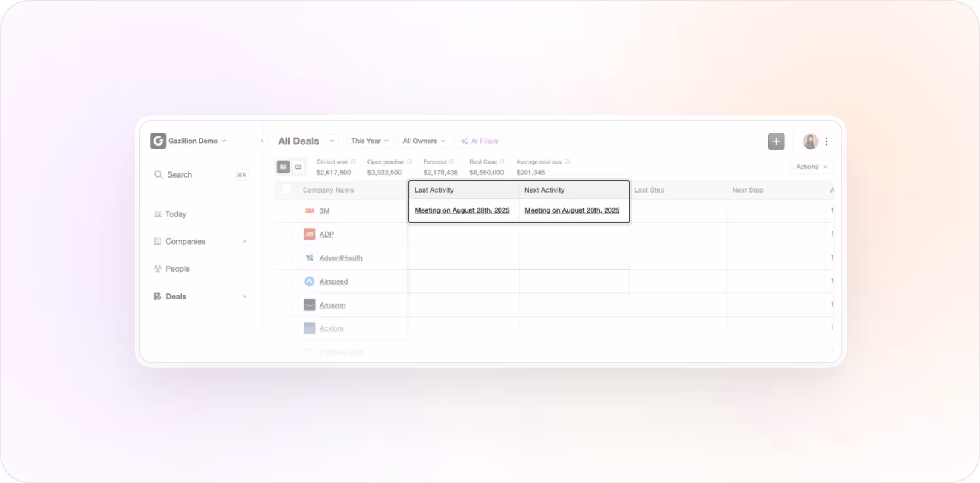The height and width of the screenshot is (483, 980).
Task: Open Meeting on August 26th, 2025
Action: pos(572,210)
